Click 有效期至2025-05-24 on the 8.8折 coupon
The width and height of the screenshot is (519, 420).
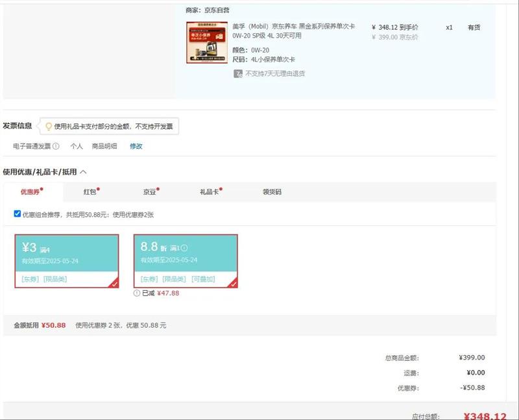[169, 260]
